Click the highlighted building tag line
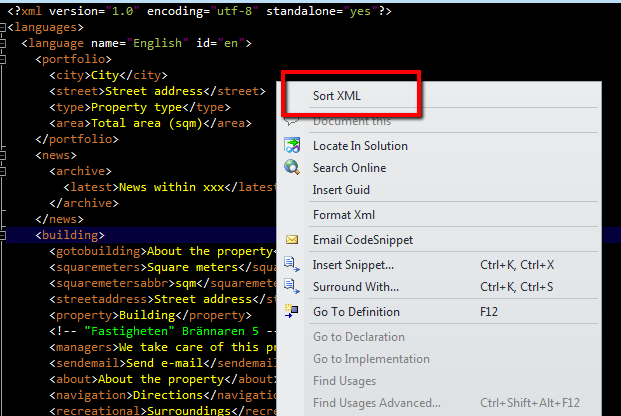The image size is (621, 416). pos(70,235)
